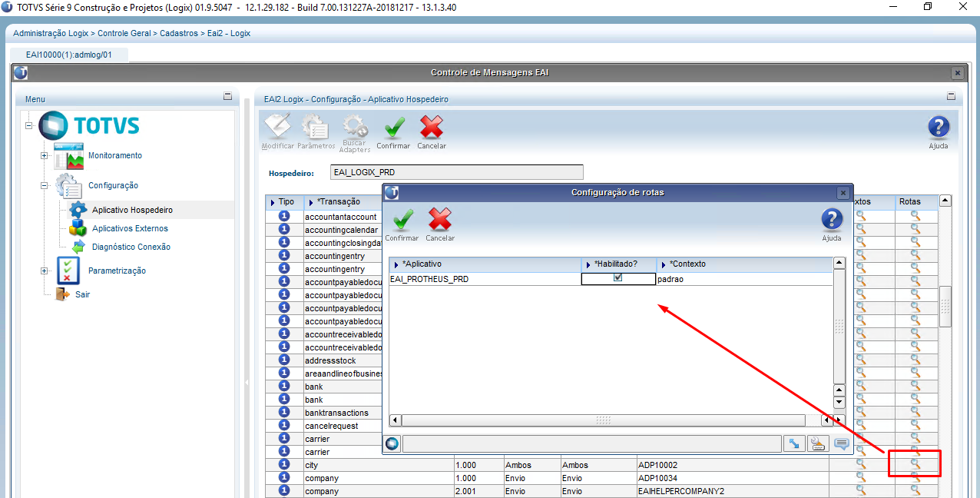
Task: Minimize the Aplicativo Hospedeiro panel
Action: tap(952, 97)
